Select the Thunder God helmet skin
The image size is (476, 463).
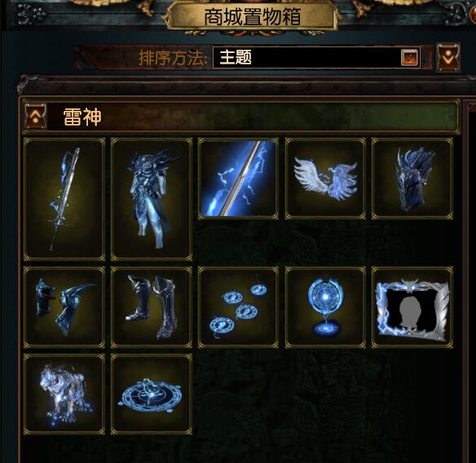tap(412, 179)
